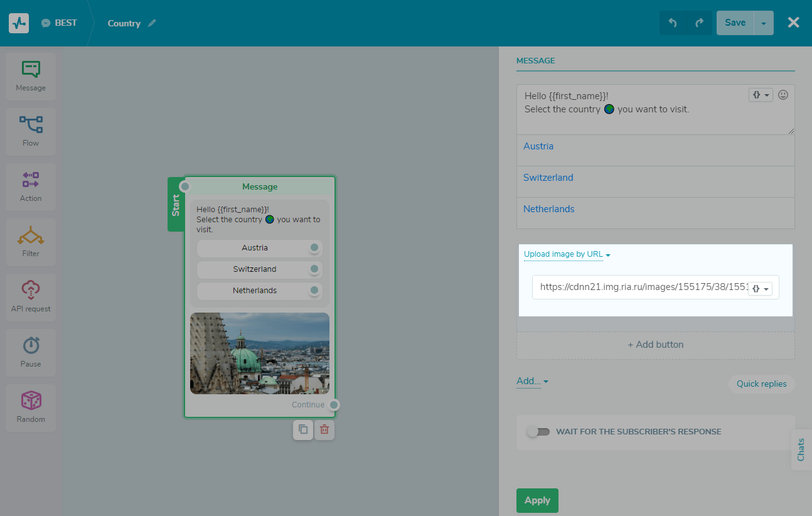Click the Save button
This screenshot has width=812, height=516.
pos(735,23)
